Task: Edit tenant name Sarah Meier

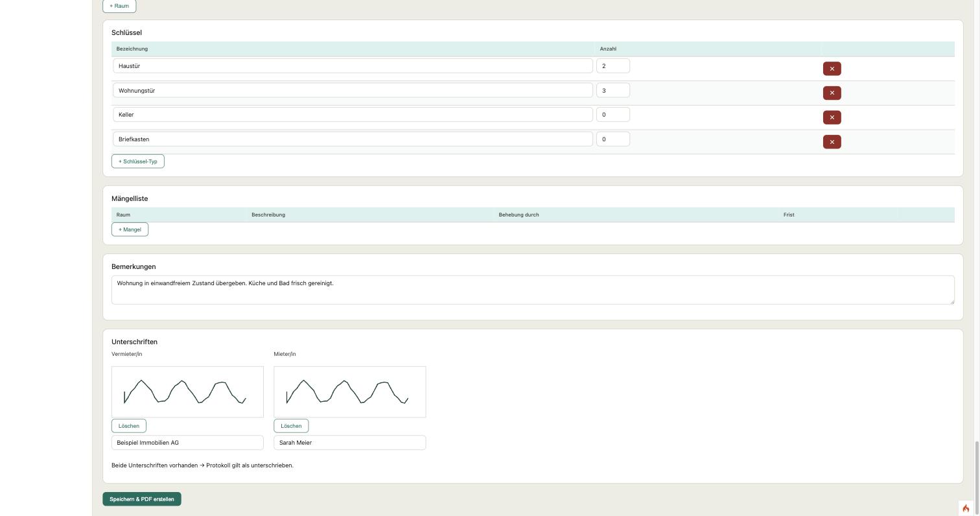Action: [x=349, y=443]
